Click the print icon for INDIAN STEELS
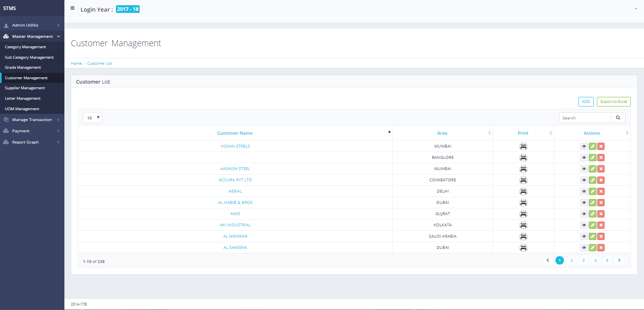 [x=523, y=146]
